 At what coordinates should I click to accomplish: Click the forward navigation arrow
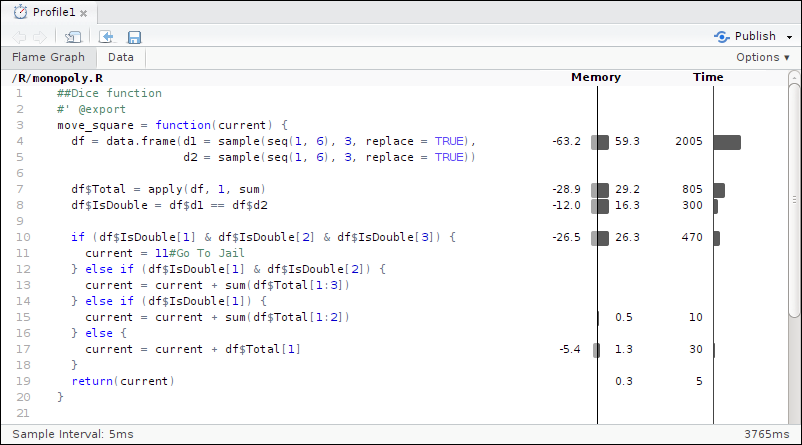click(x=39, y=37)
